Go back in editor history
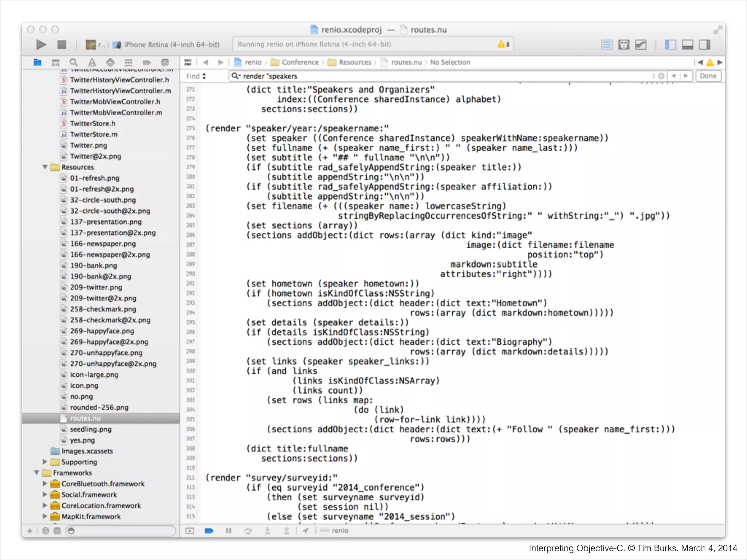Screen dimensions: 747x560 [x=206, y=62]
